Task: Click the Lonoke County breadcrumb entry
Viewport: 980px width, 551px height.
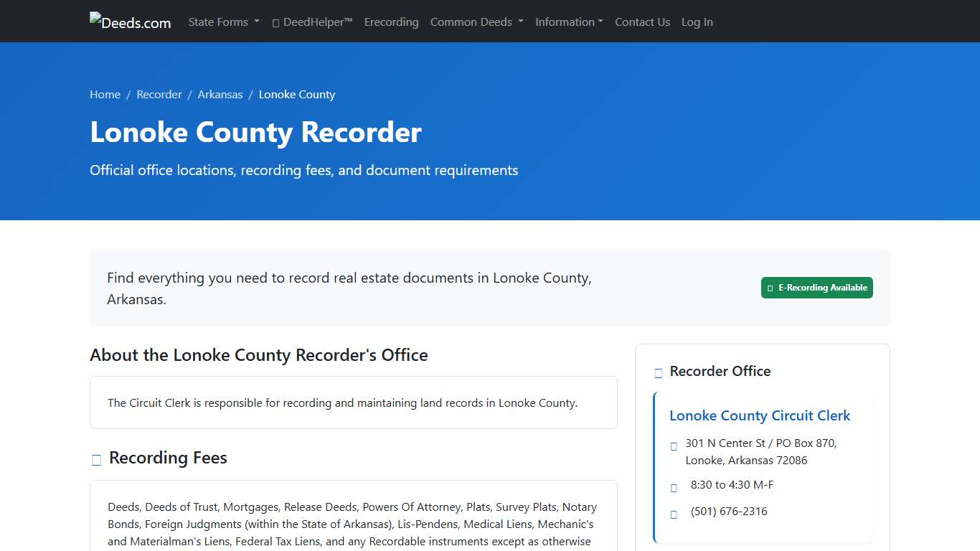Action: 296,94
